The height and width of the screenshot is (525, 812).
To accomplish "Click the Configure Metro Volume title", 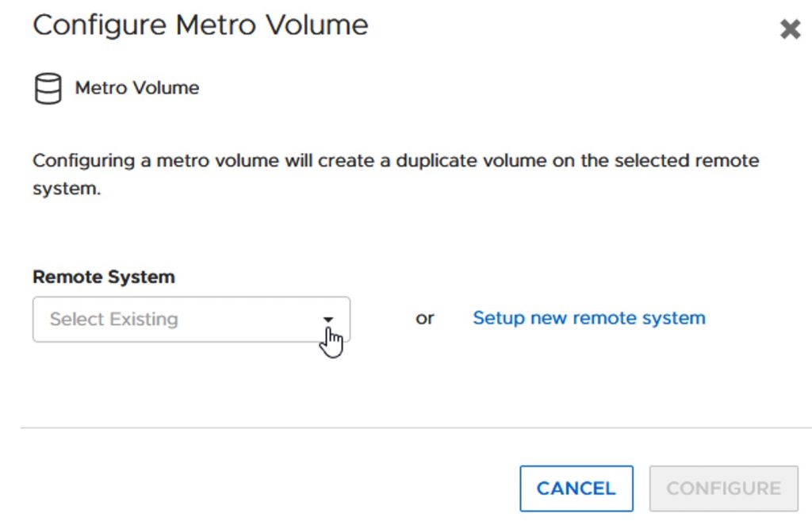I will [201, 25].
